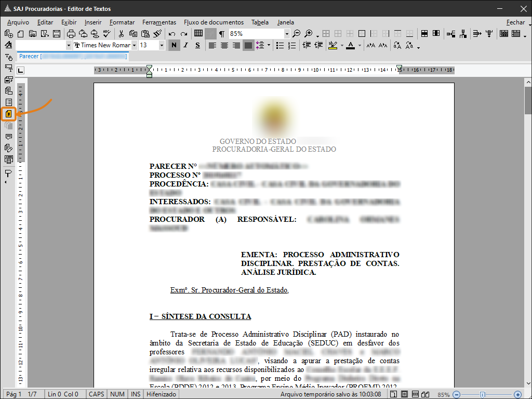
Task: Click the align left icon
Action: tap(212, 45)
